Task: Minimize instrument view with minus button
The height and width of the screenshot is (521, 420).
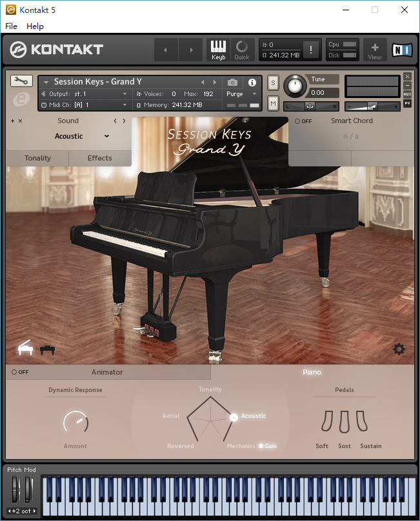Action: 407,85
